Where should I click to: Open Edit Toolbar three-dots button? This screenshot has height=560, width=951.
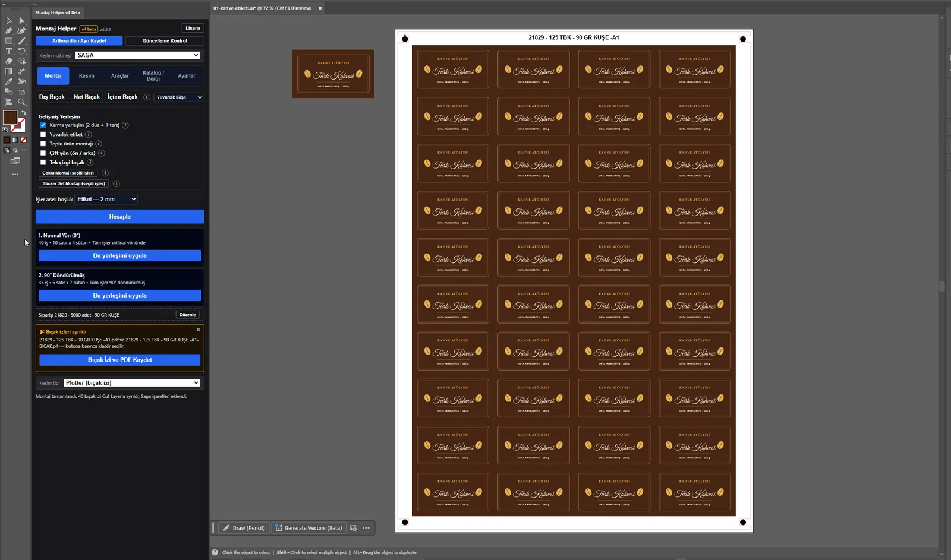(x=15, y=175)
